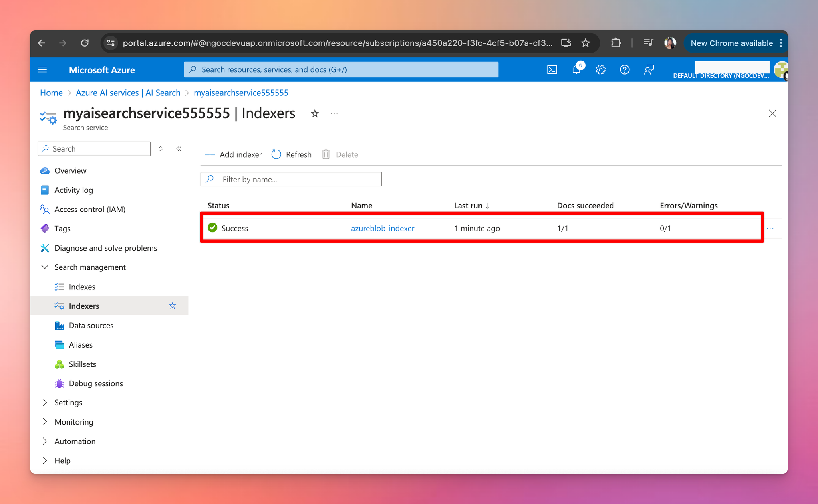Click the address bar URL
Screen dimensions: 818x504
point(338,43)
